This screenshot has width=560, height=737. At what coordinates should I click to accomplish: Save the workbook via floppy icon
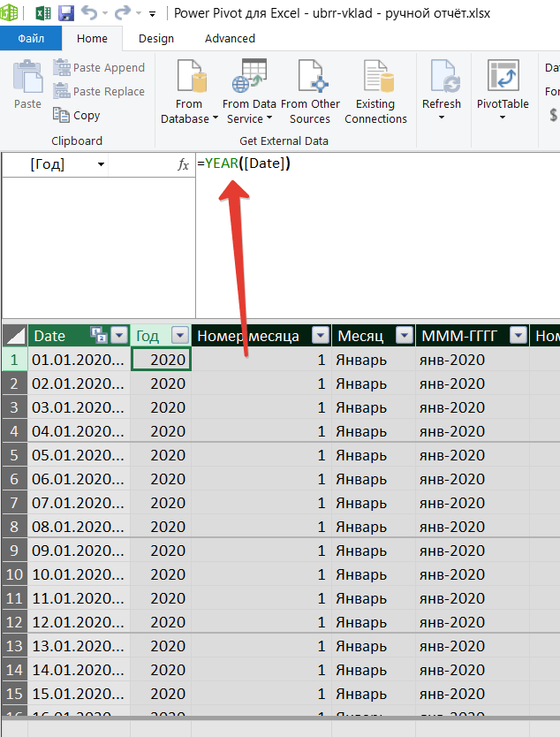pos(66,12)
